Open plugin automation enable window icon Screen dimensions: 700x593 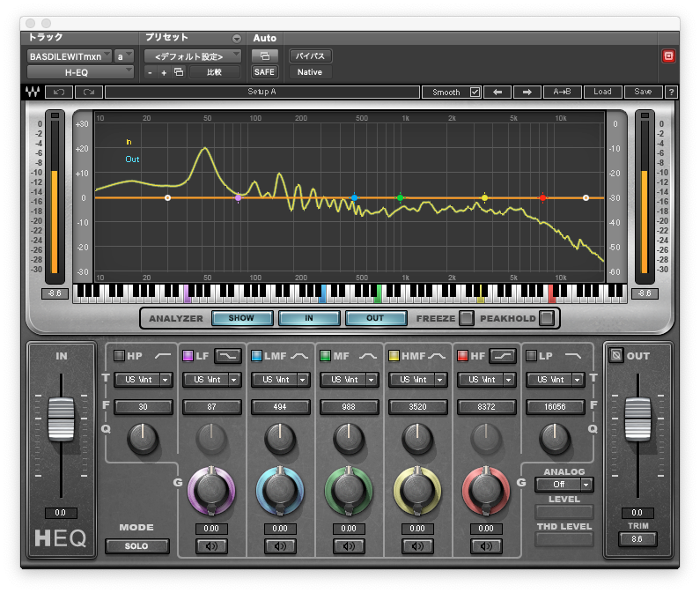(x=265, y=56)
